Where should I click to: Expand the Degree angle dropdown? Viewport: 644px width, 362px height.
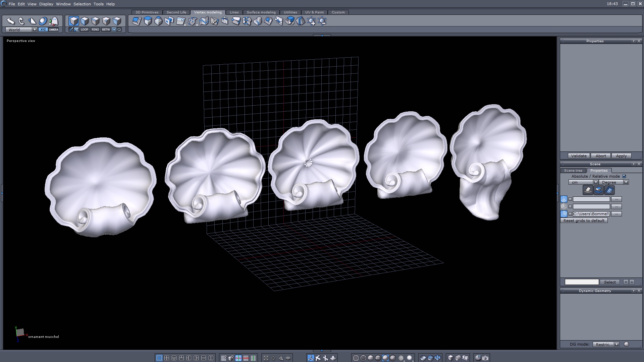[x=626, y=182]
